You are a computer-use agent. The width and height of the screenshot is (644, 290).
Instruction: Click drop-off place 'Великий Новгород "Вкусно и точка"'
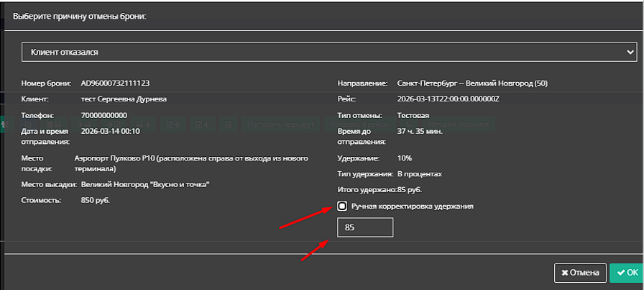click(146, 185)
